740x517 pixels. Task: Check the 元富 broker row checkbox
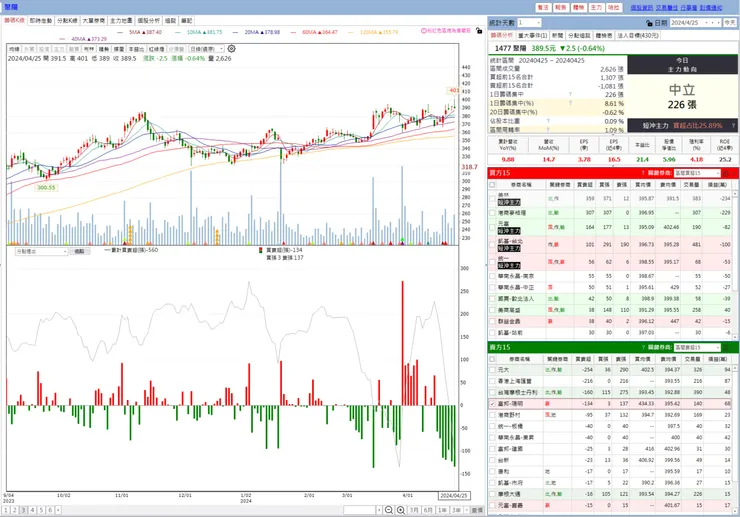click(492, 227)
